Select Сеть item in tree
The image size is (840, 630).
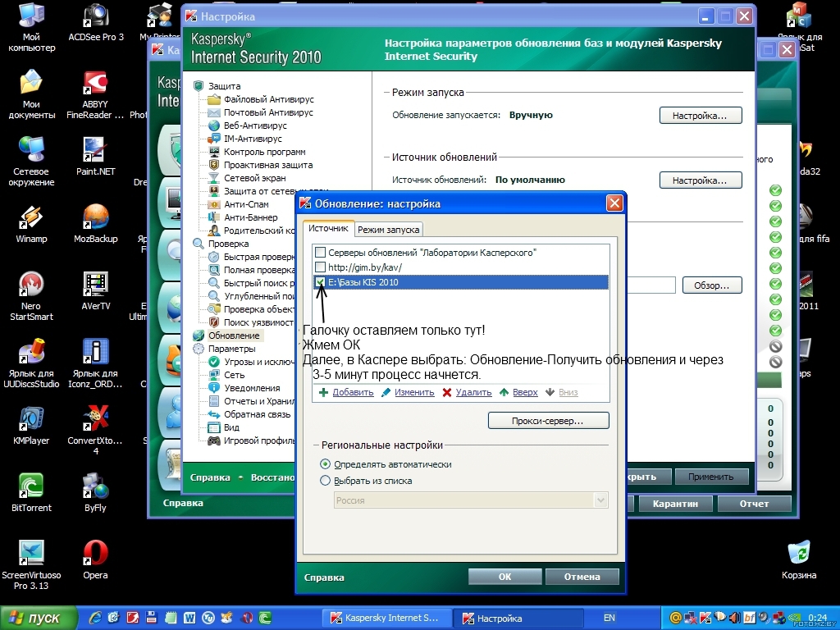[234, 375]
